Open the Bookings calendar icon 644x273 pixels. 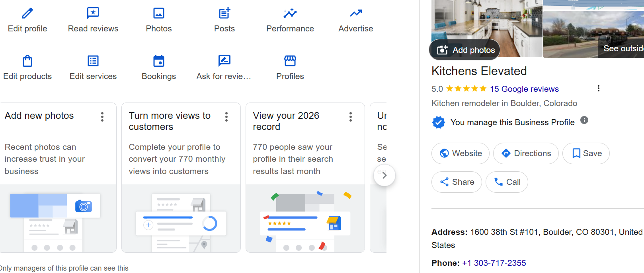[x=159, y=61]
